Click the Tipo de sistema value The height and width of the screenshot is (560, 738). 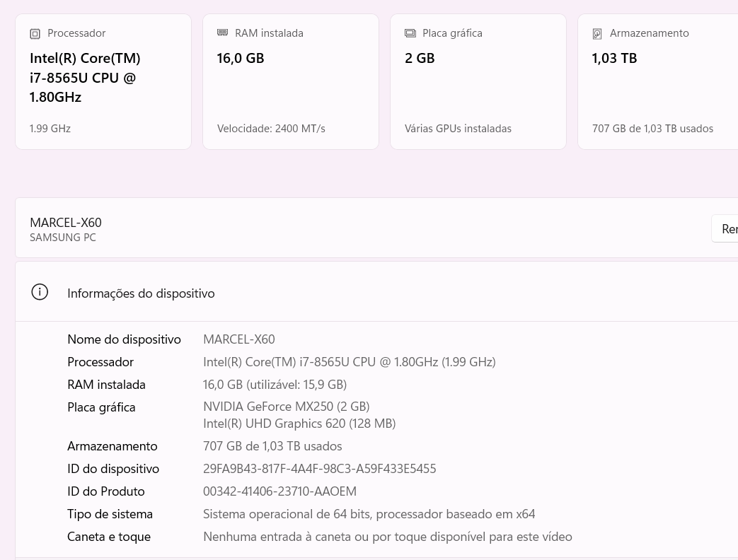click(369, 514)
